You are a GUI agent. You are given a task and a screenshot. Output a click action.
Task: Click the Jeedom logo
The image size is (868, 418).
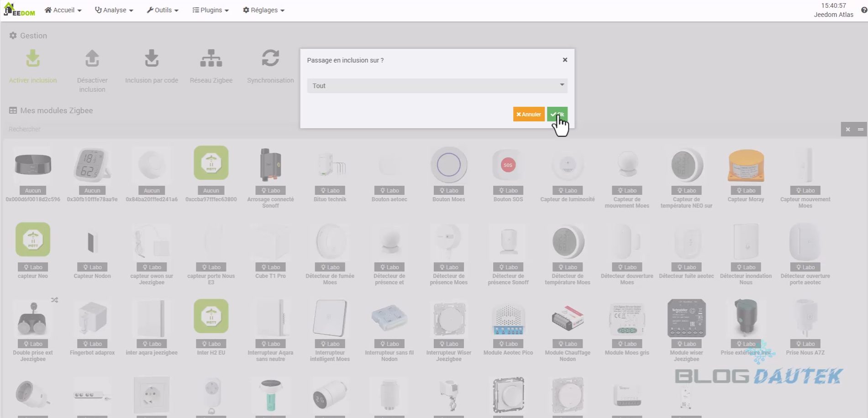point(19,10)
